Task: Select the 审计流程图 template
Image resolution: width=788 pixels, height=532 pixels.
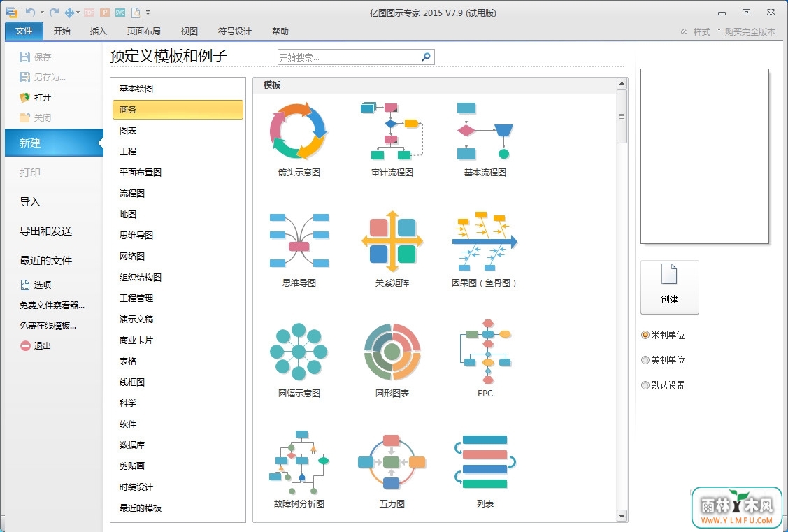Action: tap(392, 140)
